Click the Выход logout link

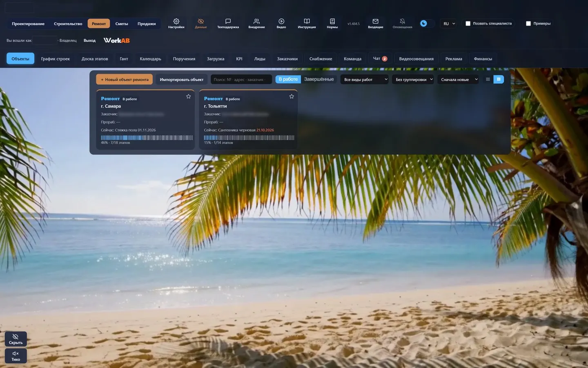(x=89, y=40)
